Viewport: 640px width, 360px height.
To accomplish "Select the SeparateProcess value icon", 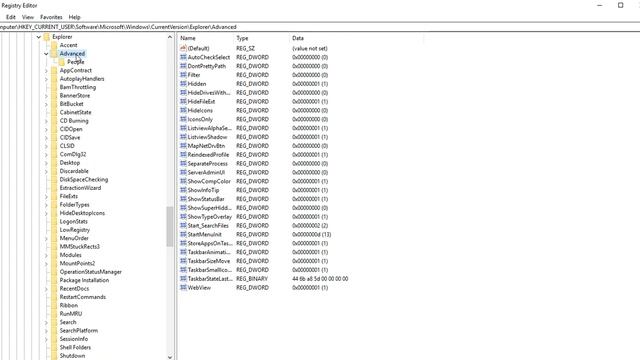I will [183, 163].
